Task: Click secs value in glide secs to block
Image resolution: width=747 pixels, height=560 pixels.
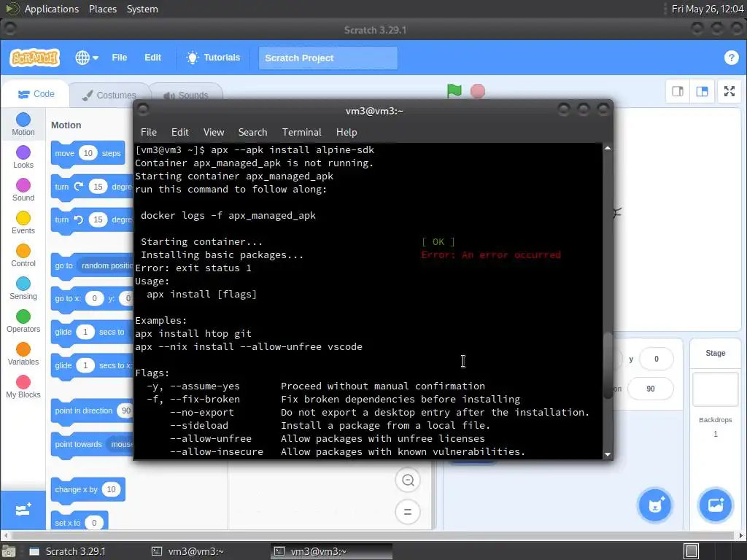Action: (85, 332)
